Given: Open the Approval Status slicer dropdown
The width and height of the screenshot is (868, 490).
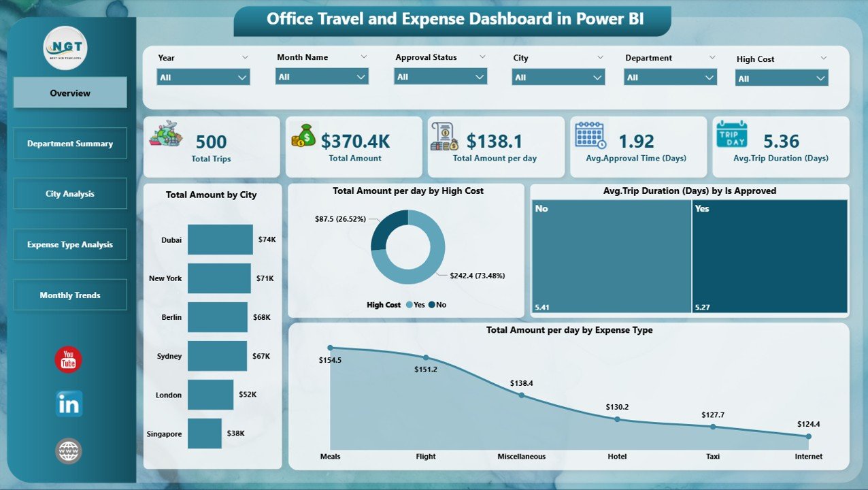Looking at the screenshot, I should click(441, 76).
